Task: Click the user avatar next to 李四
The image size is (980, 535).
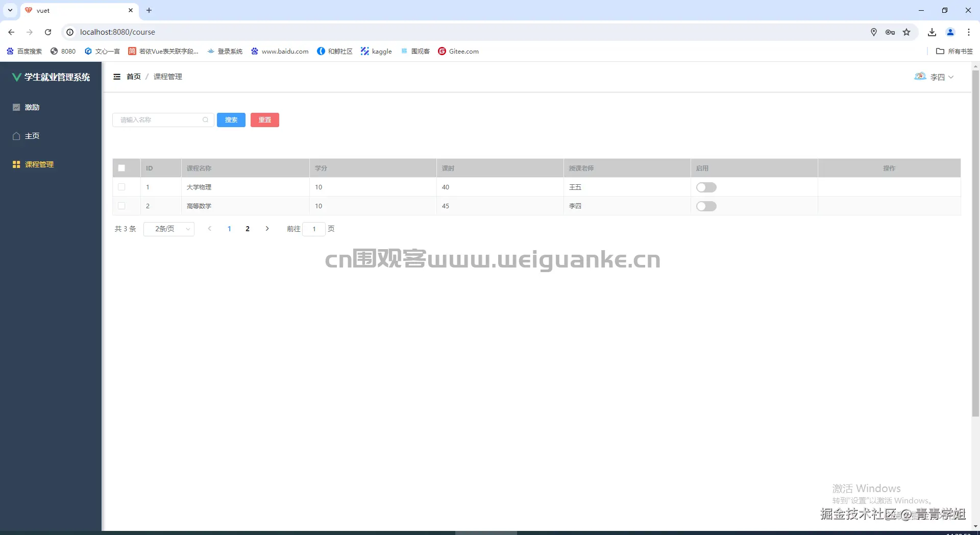Action: point(920,77)
